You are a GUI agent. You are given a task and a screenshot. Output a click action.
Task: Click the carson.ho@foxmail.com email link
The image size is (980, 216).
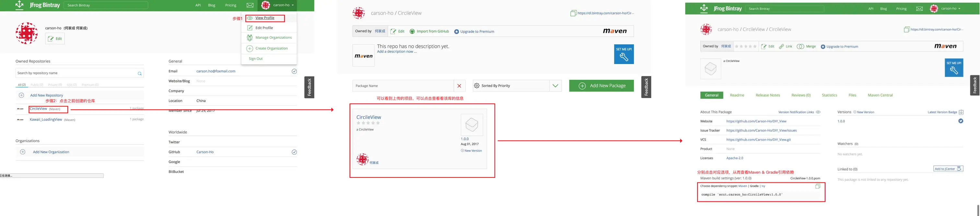pos(216,71)
